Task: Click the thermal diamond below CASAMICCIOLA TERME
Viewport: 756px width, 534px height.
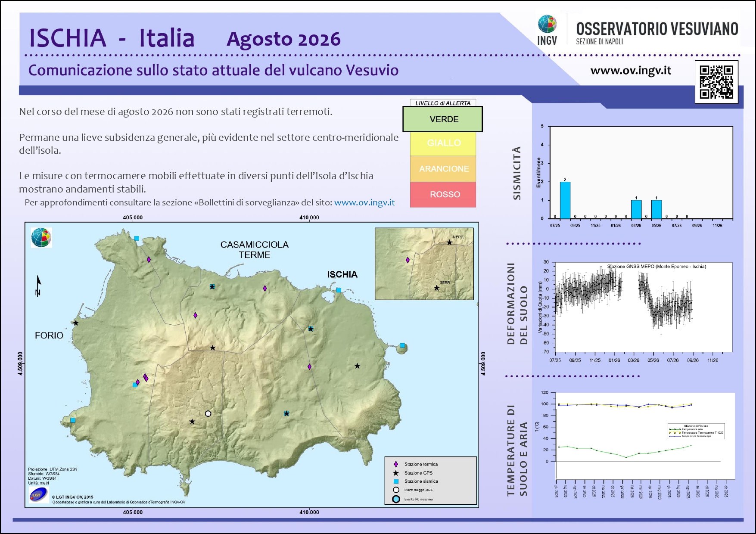Action: coord(265,289)
